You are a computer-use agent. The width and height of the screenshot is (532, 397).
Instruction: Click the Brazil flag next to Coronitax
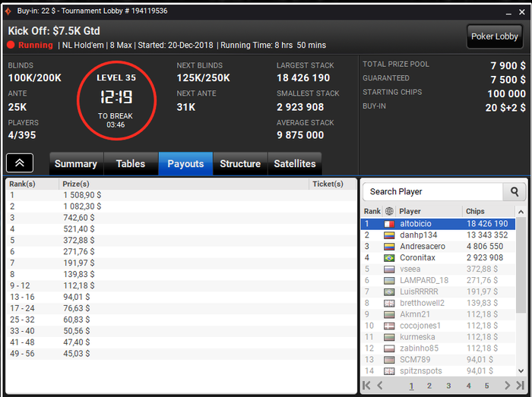[x=389, y=258]
